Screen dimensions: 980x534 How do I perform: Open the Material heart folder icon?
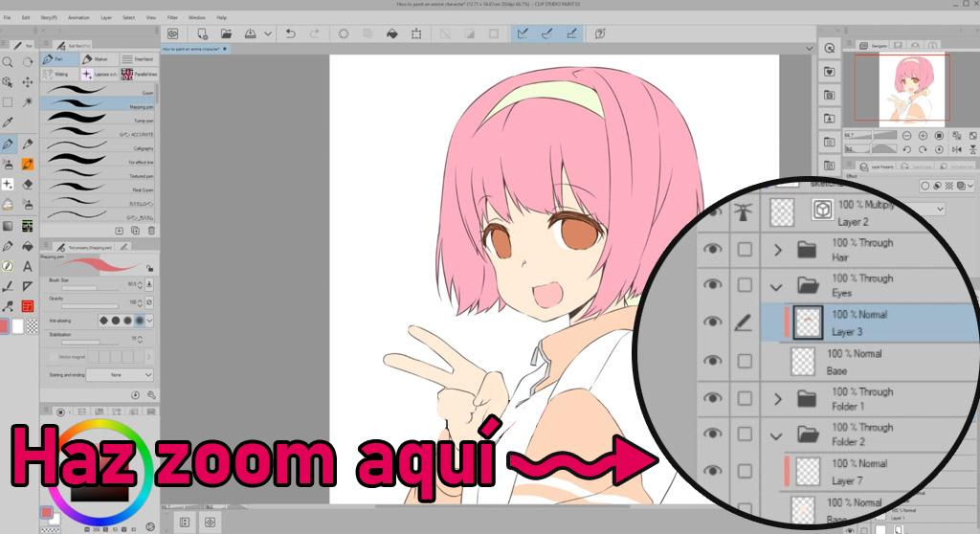pos(830,71)
